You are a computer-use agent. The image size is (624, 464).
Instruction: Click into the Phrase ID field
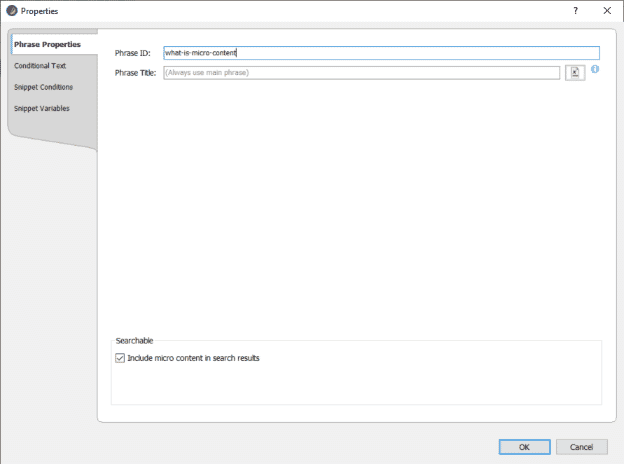point(381,53)
